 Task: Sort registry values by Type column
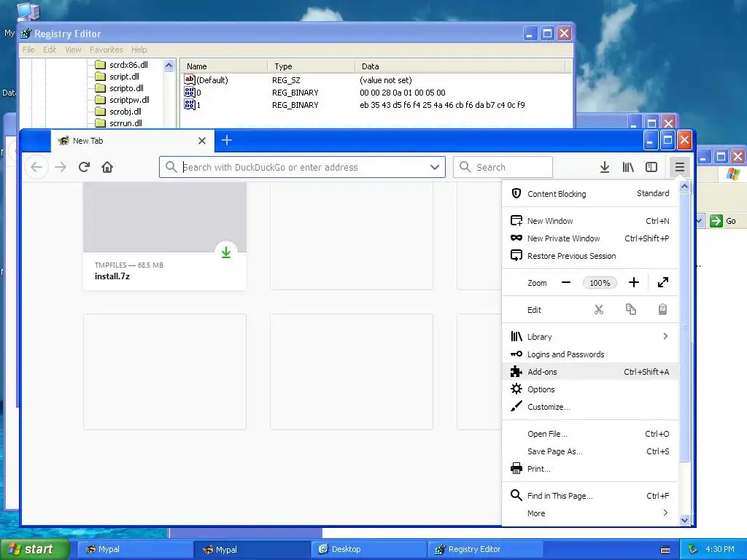click(x=311, y=66)
